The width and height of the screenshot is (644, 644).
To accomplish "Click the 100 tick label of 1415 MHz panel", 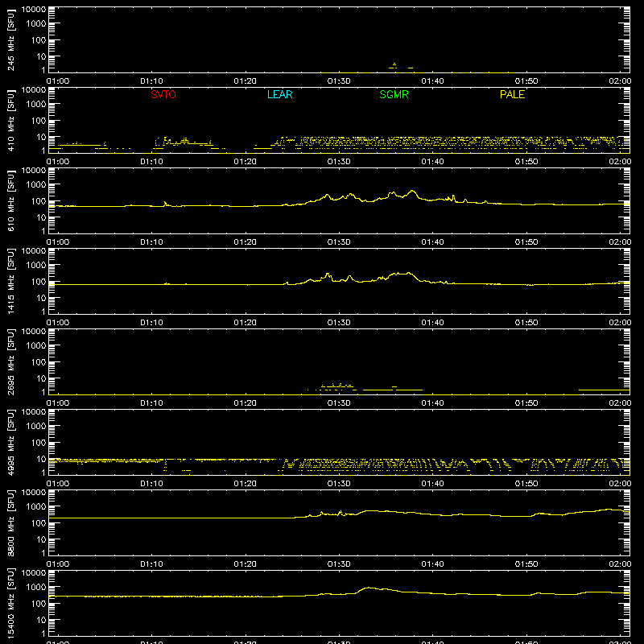I will point(39,282).
